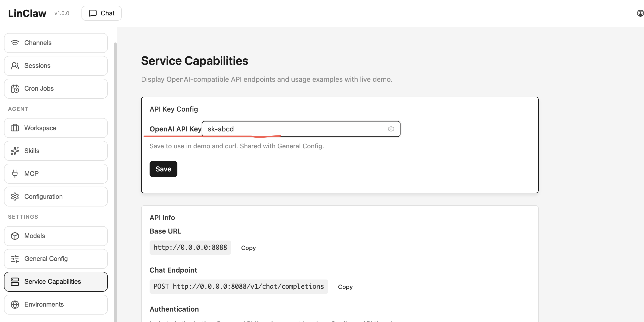Click the Cron Jobs calendar icon
Image resolution: width=644 pixels, height=322 pixels.
15,89
